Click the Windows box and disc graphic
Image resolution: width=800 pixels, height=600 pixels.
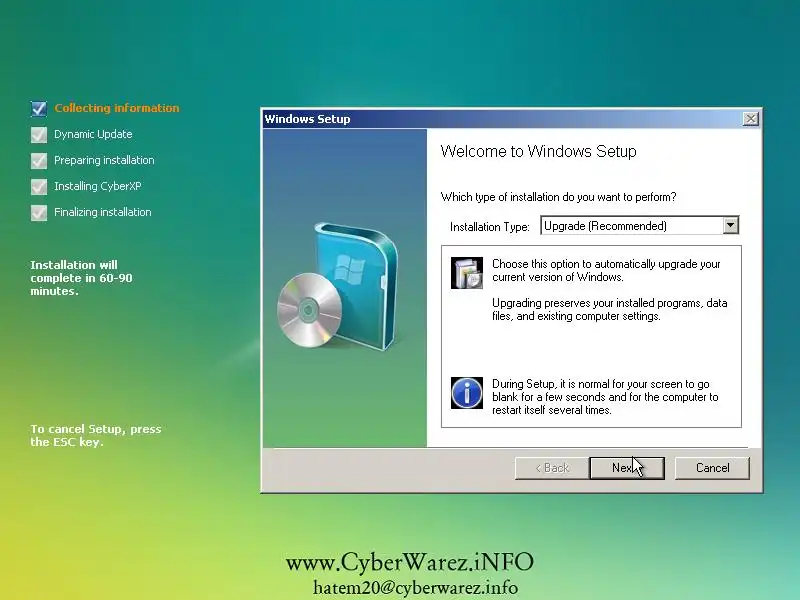coord(338,287)
